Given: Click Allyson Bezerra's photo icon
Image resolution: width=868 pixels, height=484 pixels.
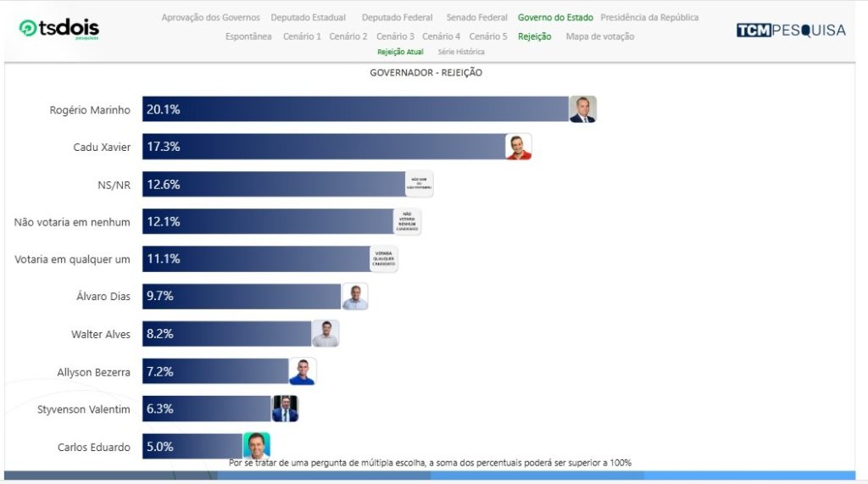Looking at the screenshot, I should 303,371.
